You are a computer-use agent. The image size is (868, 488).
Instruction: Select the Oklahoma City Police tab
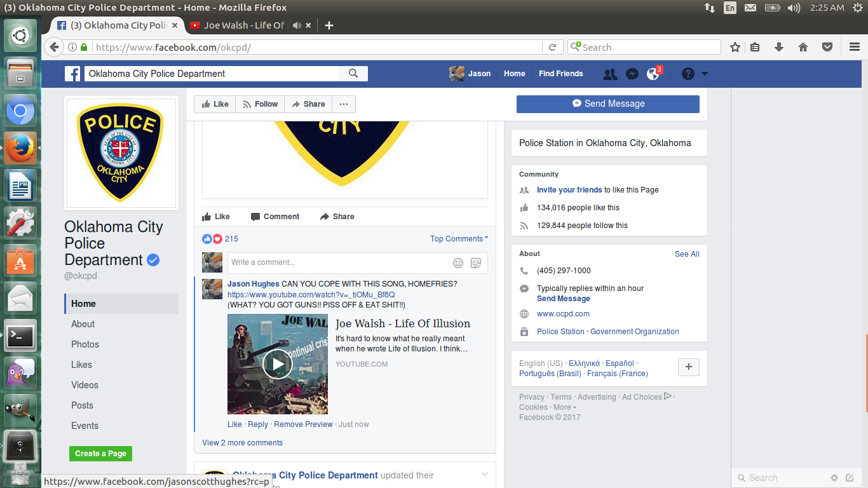point(118,25)
